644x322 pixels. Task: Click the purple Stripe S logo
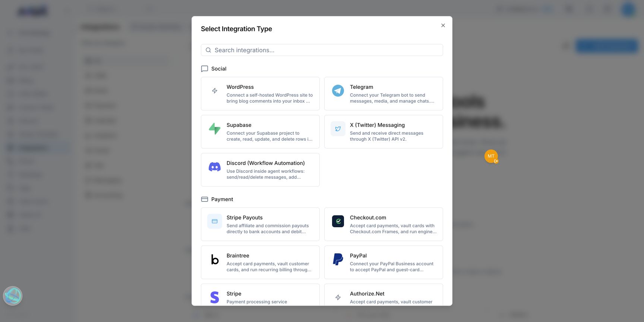point(215,297)
